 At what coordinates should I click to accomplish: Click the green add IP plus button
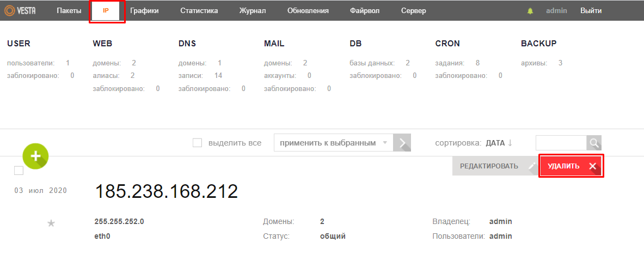tap(36, 156)
